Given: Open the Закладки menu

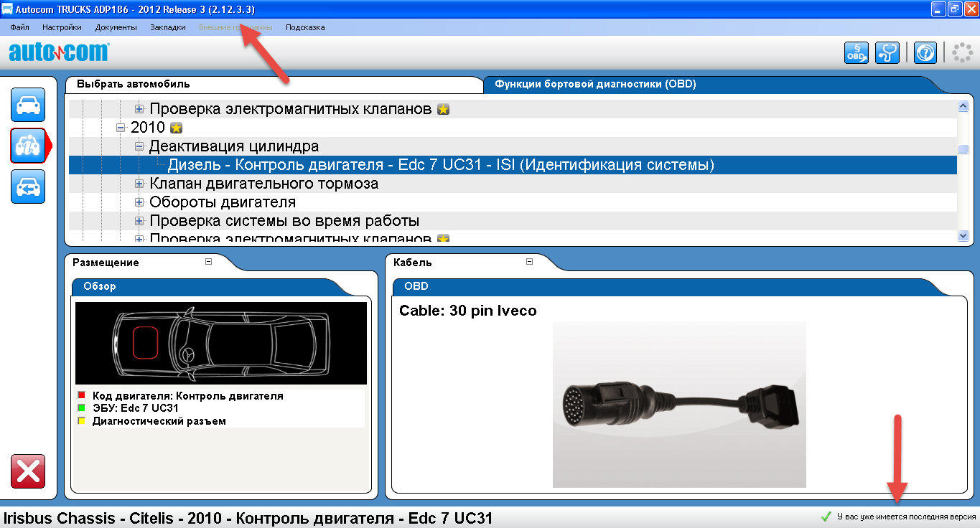Looking at the screenshot, I should pyautogui.click(x=168, y=27).
